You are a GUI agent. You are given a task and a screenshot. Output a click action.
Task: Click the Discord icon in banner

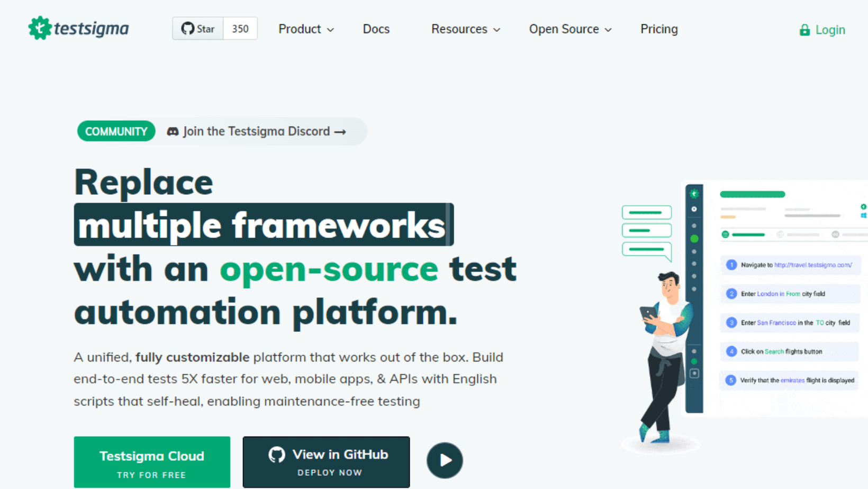pyautogui.click(x=173, y=131)
